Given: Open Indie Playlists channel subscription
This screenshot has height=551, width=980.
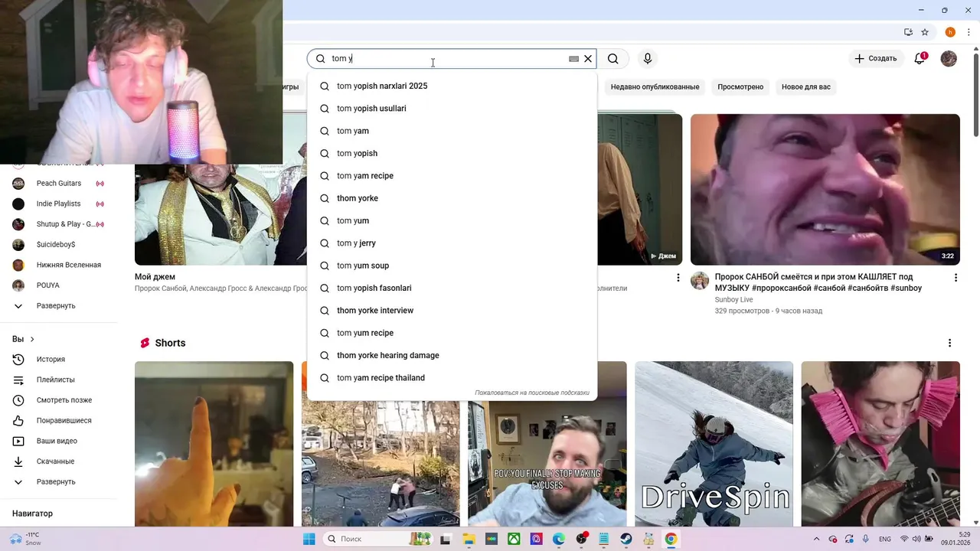Looking at the screenshot, I should tap(60, 204).
